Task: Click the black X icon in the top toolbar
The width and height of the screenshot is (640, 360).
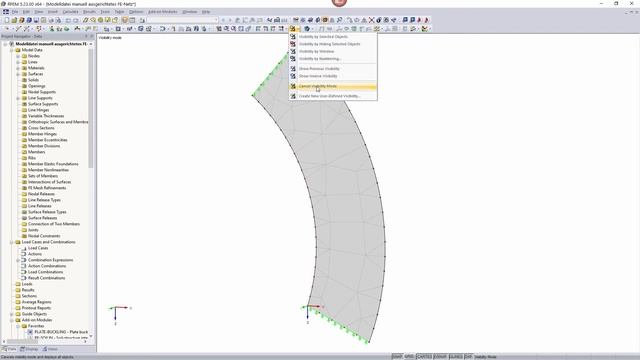Action: pyautogui.click(x=371, y=20)
